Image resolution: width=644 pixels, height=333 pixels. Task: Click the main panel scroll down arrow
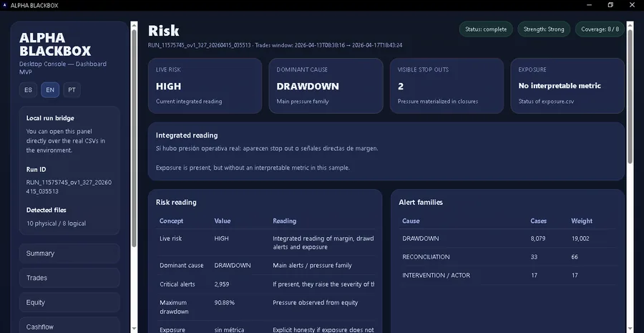630,329
